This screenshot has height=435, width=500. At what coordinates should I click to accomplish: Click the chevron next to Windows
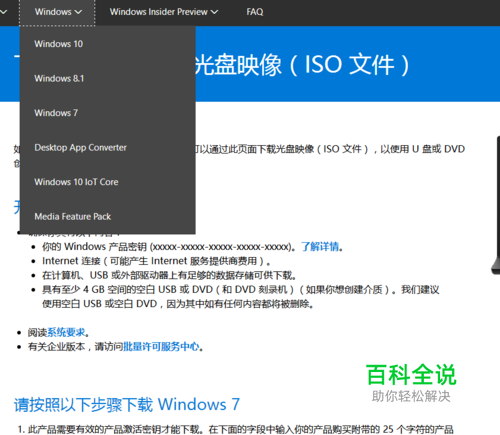78,12
